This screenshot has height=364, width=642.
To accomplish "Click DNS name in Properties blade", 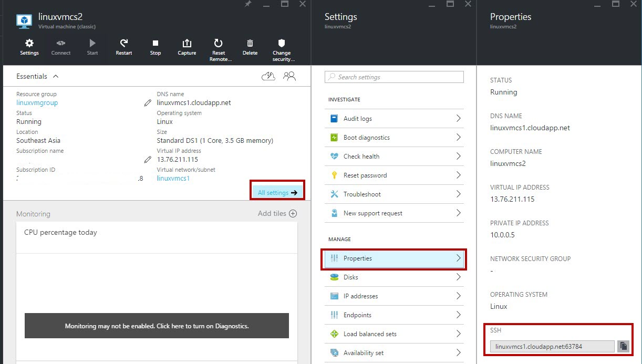I will [x=530, y=128].
